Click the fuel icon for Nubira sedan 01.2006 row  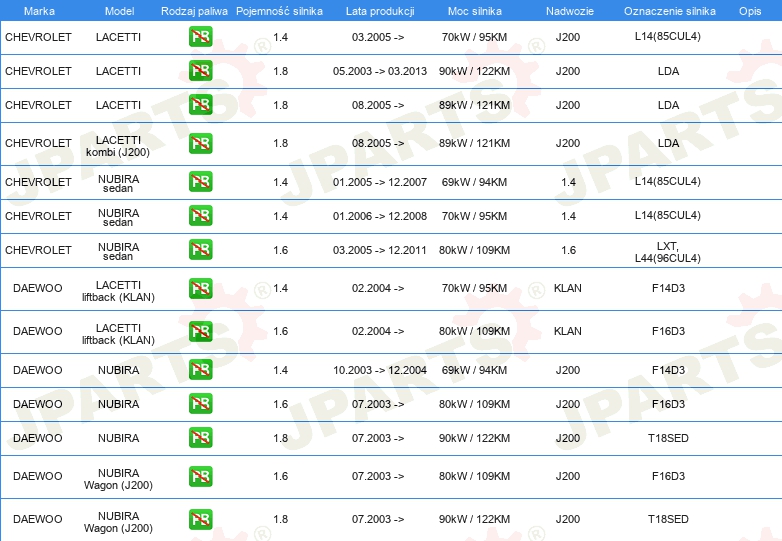pos(200,216)
